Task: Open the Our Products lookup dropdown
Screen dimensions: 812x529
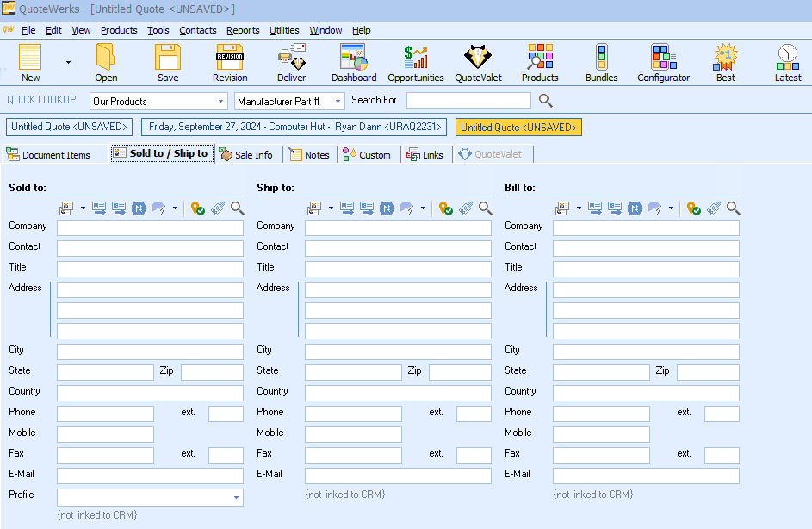Action: 220,102
